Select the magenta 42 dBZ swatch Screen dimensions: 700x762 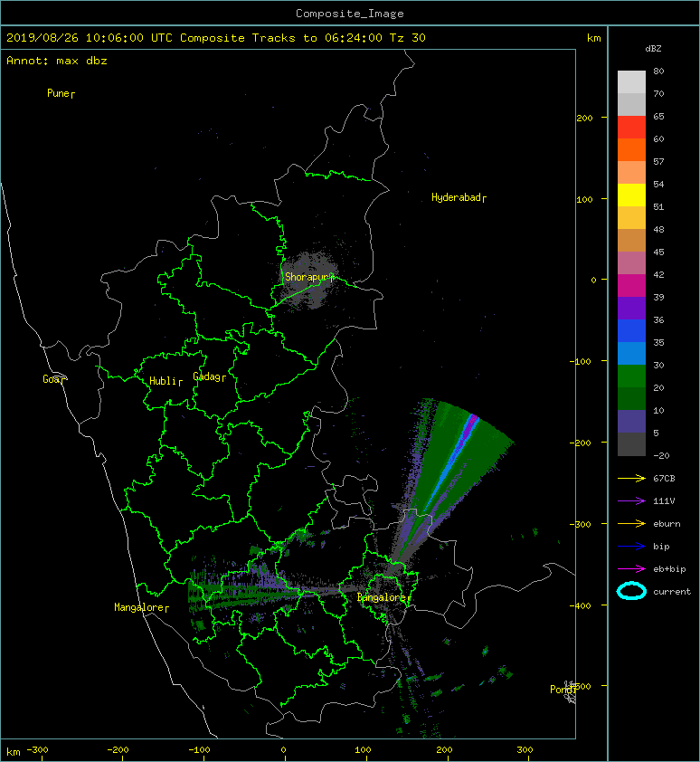(631, 286)
